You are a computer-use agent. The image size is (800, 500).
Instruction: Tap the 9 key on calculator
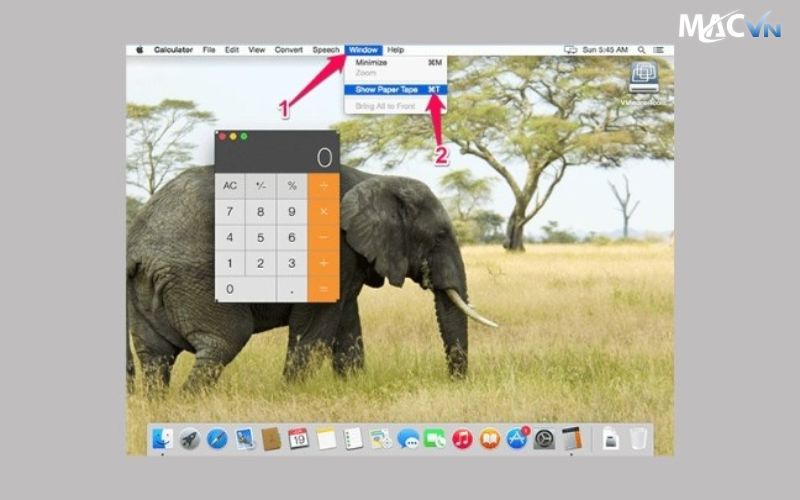coord(292,211)
